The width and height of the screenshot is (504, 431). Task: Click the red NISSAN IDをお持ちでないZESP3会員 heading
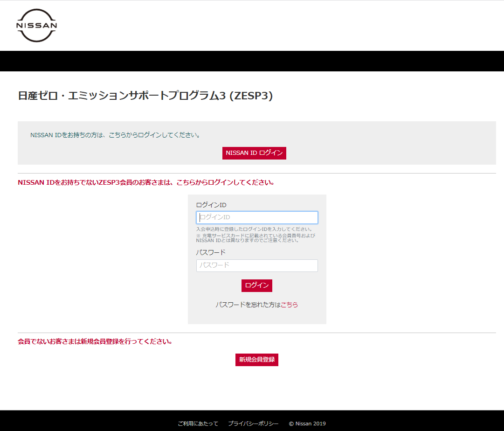click(146, 182)
